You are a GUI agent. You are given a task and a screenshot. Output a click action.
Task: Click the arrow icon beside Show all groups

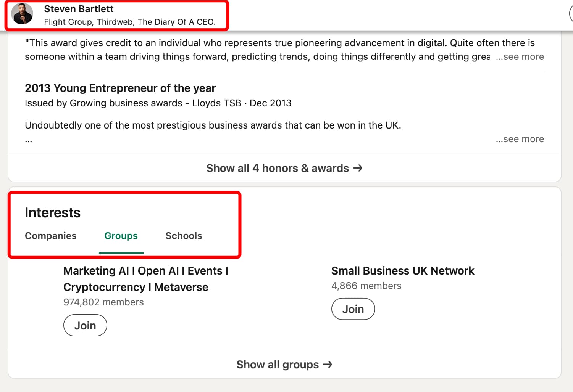click(328, 364)
